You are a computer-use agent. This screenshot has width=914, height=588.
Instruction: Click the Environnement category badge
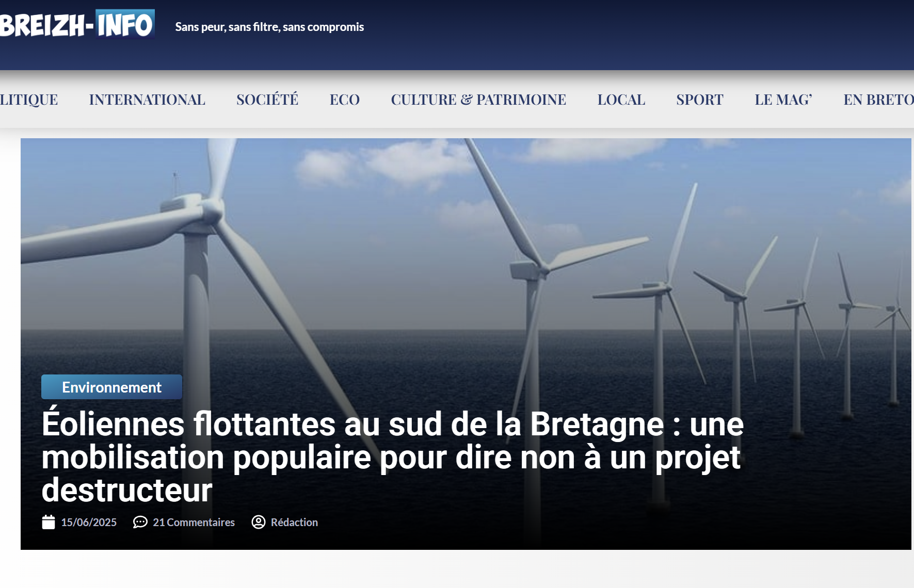111,387
